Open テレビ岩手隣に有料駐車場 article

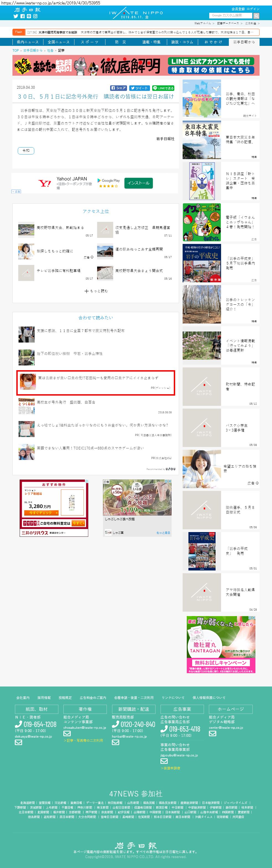click(59, 270)
